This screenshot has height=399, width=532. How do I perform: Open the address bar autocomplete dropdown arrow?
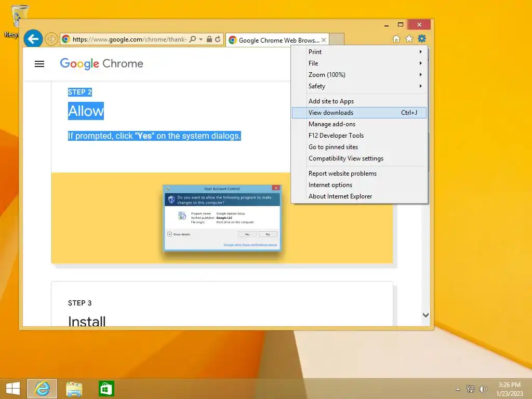(201, 39)
